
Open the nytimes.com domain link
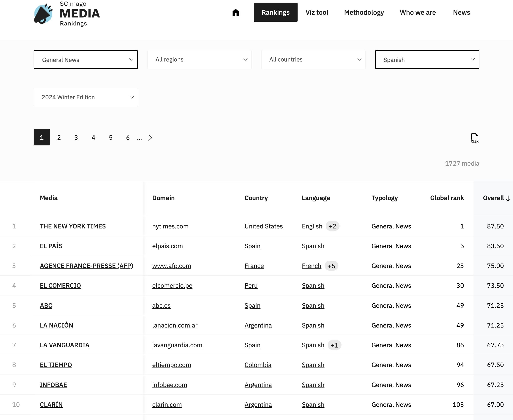coord(170,226)
